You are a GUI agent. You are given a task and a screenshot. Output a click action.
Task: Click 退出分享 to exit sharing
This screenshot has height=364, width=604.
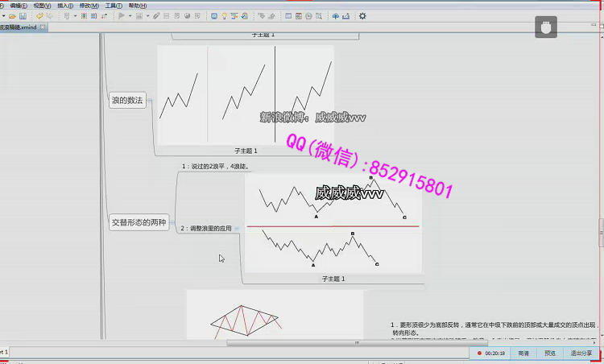point(581,353)
